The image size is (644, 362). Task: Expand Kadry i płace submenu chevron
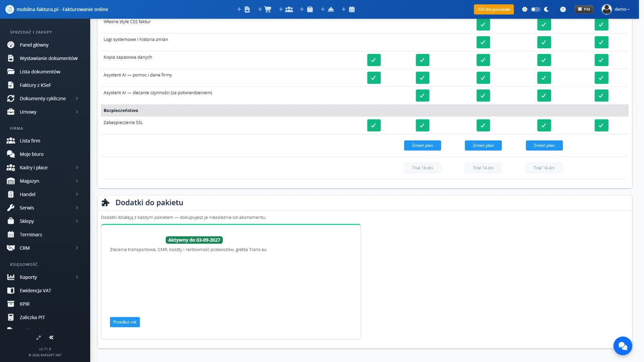(77, 167)
